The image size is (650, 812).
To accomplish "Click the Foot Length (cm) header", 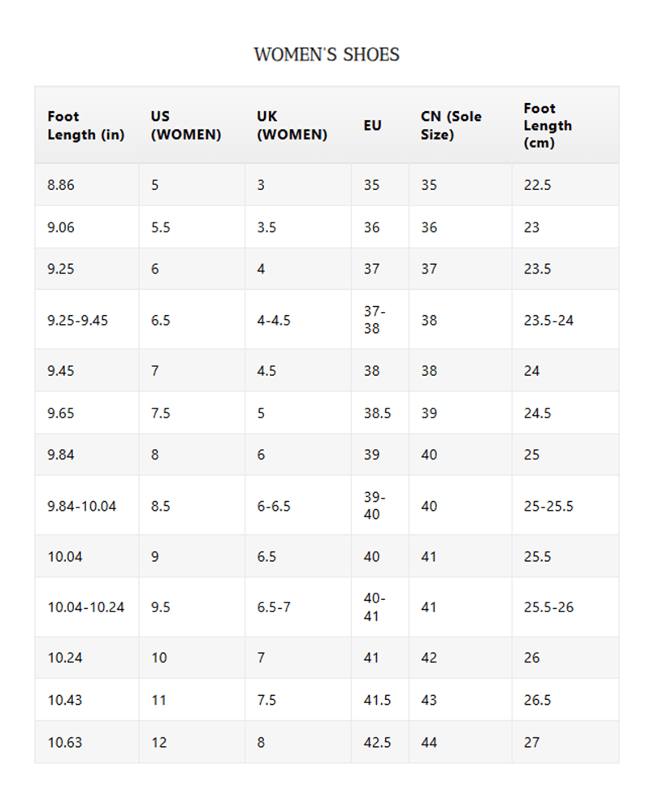I will tap(548, 126).
